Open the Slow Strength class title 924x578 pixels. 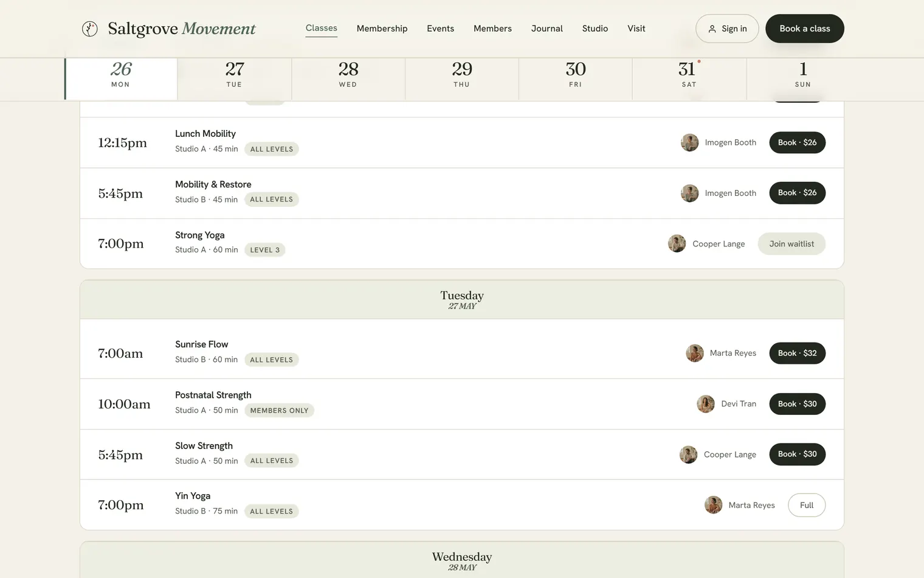[x=204, y=446]
